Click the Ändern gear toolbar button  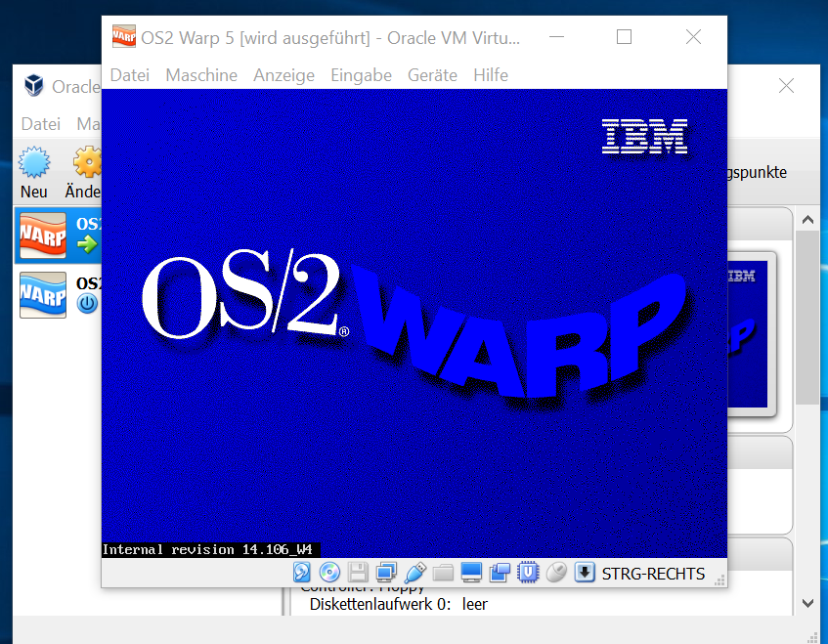[83, 172]
